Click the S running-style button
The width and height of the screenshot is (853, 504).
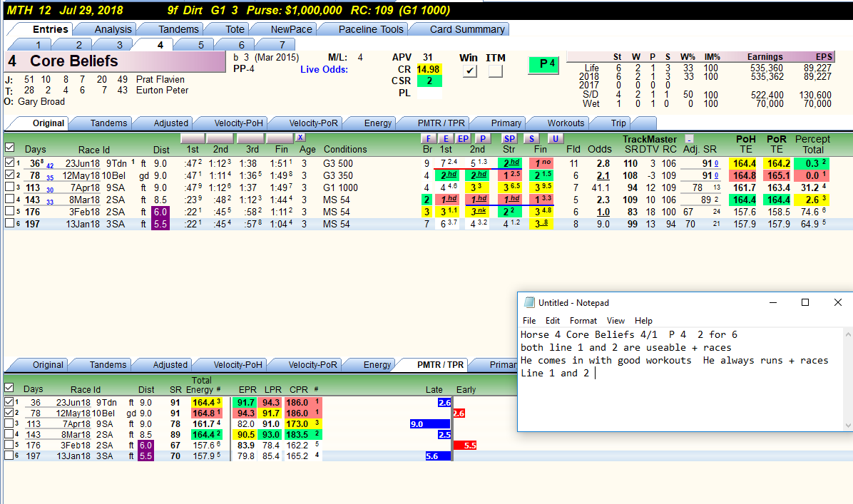(x=531, y=138)
